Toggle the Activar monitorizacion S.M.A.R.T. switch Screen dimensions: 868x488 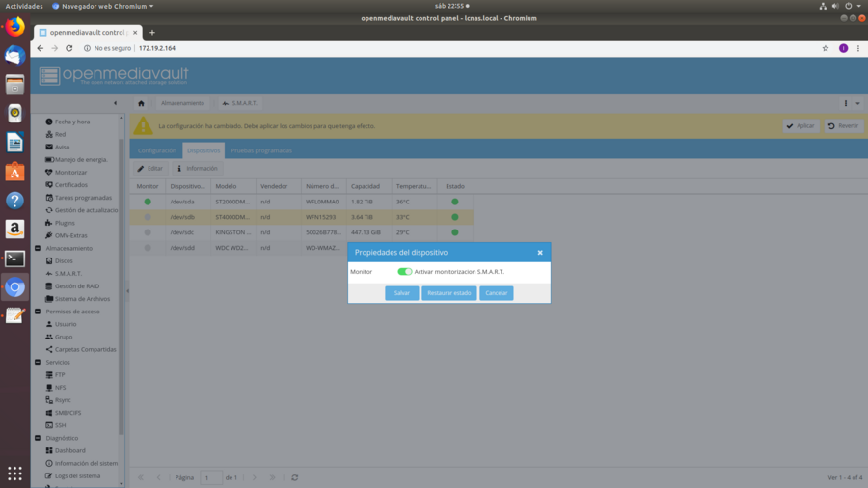coord(404,272)
